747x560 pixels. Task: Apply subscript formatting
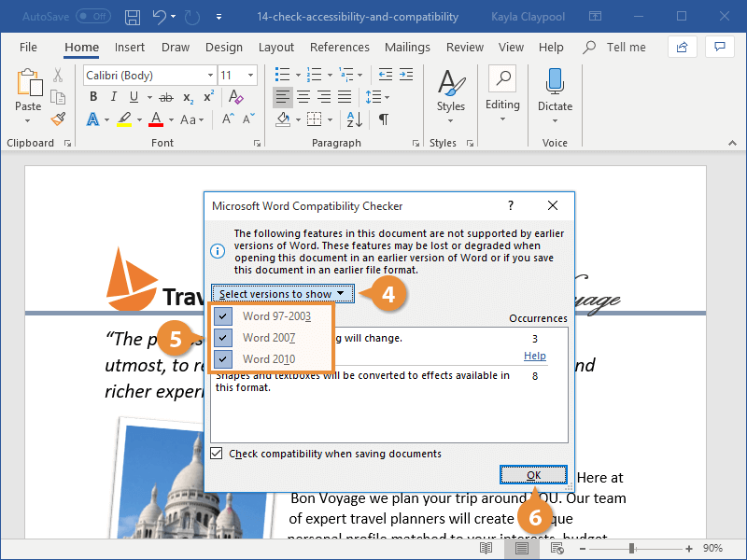pos(189,97)
